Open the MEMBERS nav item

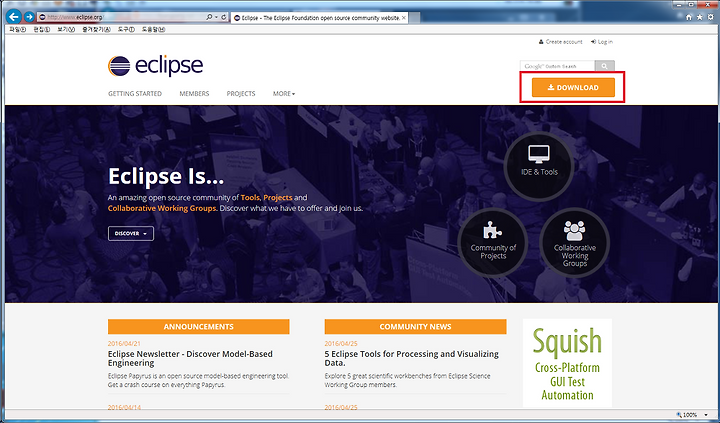[x=194, y=93]
